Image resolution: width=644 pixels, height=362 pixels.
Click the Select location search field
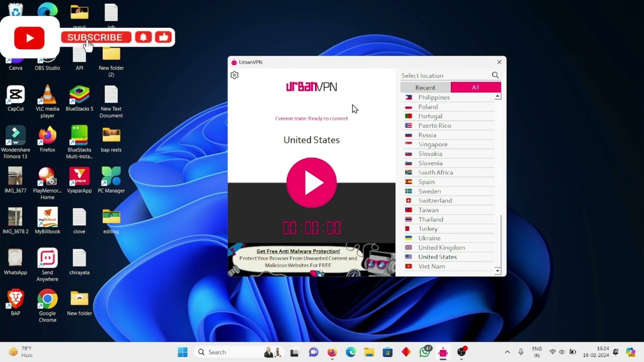click(445, 75)
